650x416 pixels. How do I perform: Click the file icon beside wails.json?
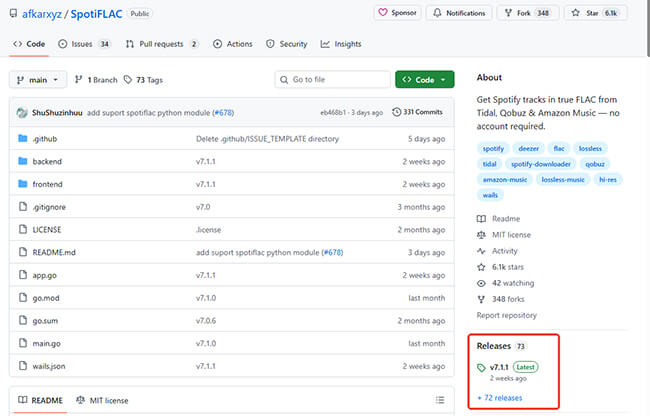pos(23,366)
